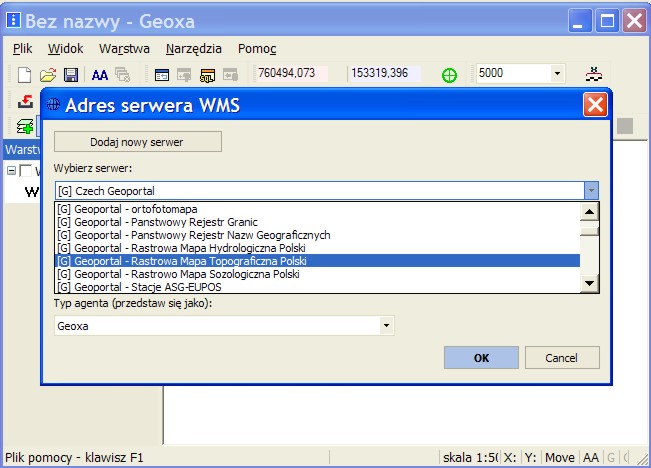651x468 pixels.
Task: Click the grayed table arrow icon right of SQL
Action: click(230, 75)
